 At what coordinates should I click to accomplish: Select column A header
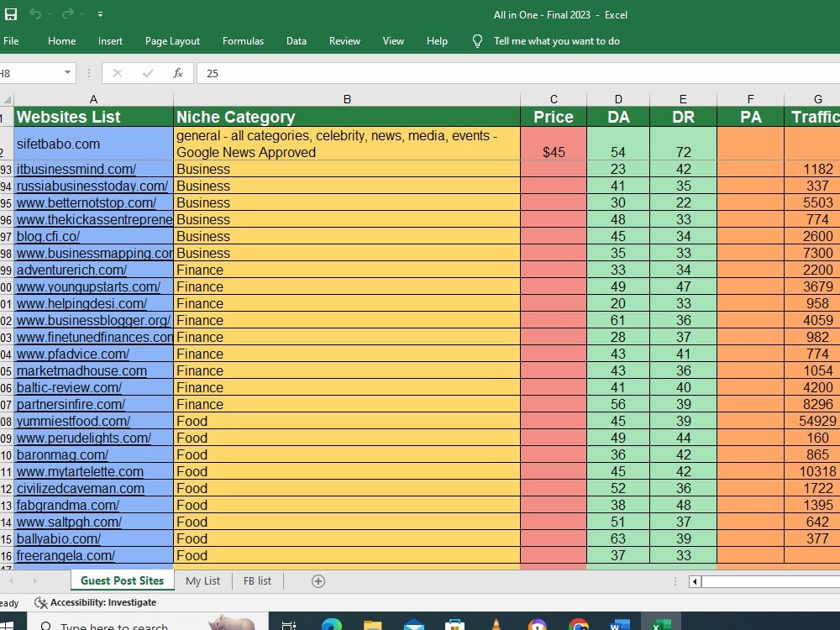point(93,99)
